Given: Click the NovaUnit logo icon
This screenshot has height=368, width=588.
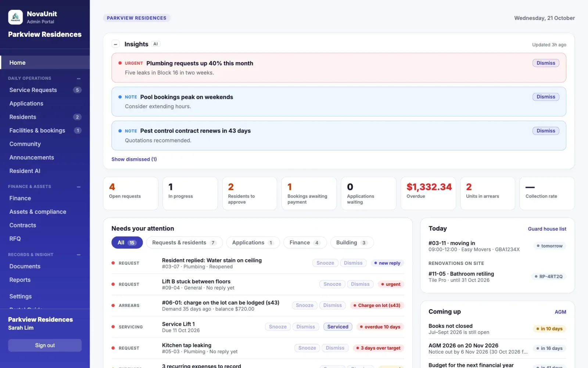Looking at the screenshot, I should pos(15,17).
